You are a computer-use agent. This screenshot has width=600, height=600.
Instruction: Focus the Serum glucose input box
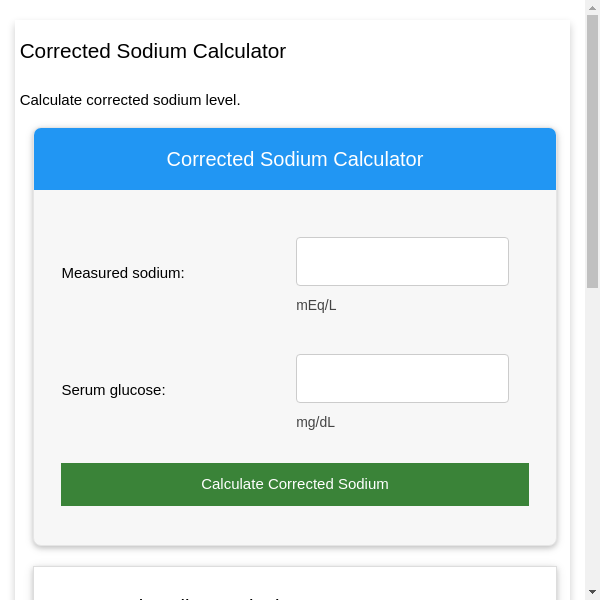402,378
